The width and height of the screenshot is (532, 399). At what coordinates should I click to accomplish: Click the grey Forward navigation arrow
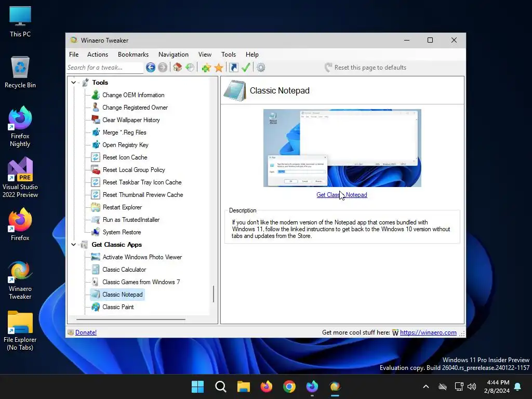[x=163, y=68]
